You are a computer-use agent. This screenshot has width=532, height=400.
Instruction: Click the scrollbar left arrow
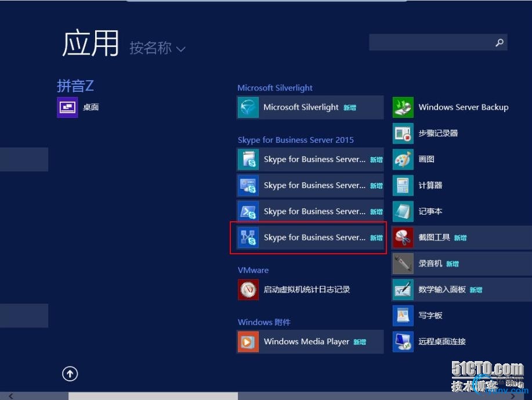click(x=11, y=396)
